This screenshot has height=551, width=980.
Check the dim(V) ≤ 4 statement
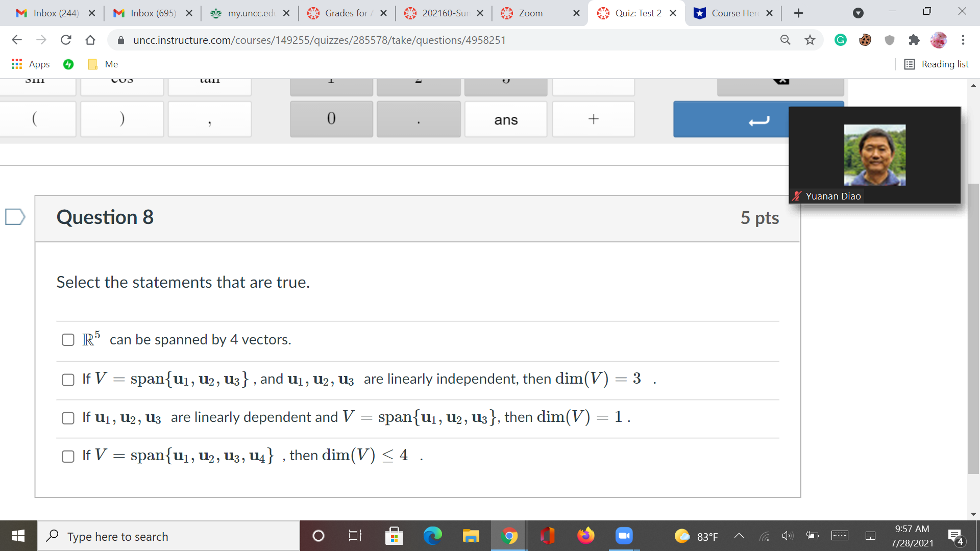68,457
